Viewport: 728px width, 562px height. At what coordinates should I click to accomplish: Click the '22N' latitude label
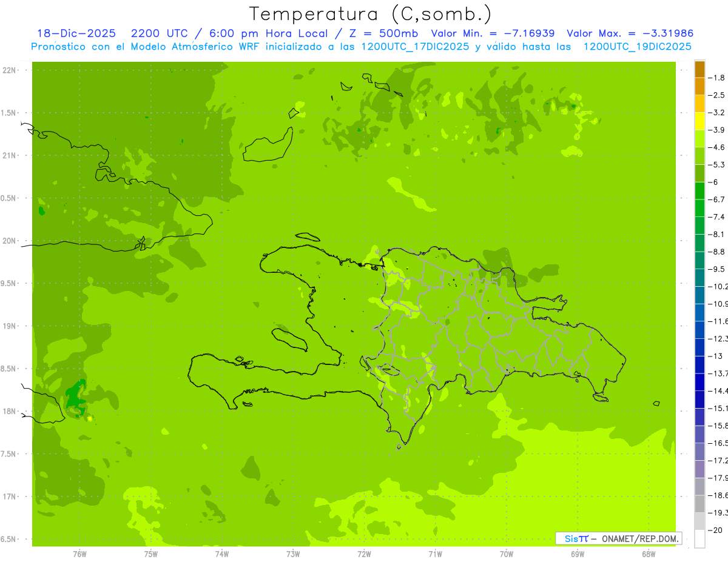pos(9,70)
